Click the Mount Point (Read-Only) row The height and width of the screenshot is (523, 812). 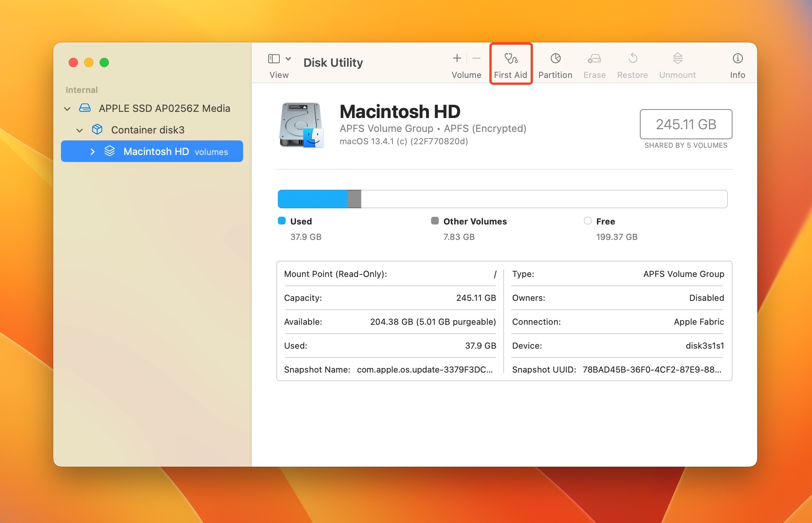tap(390, 274)
